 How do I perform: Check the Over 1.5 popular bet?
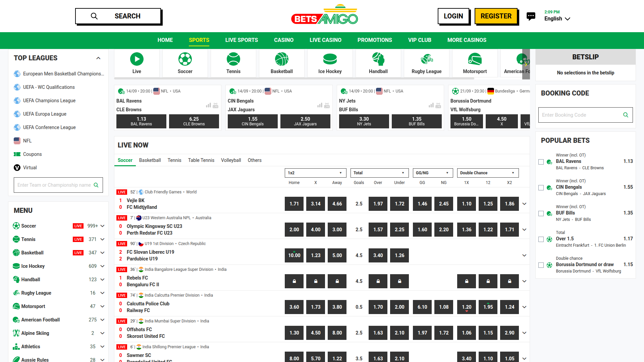click(x=541, y=239)
